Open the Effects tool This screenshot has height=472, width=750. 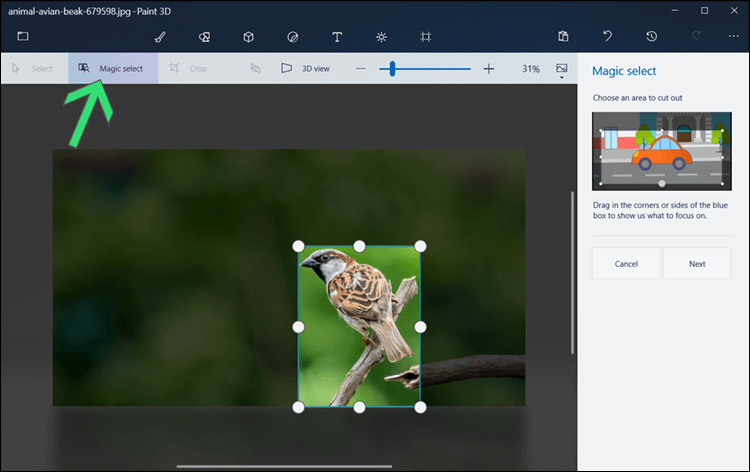click(381, 37)
